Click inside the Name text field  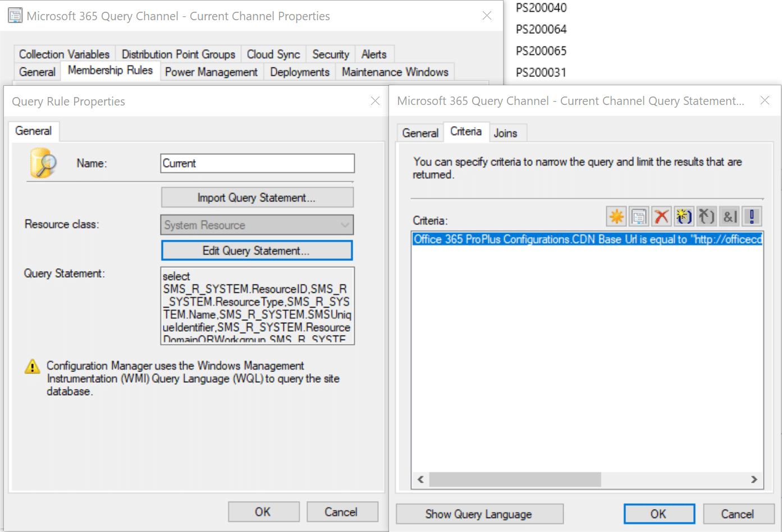(257, 163)
